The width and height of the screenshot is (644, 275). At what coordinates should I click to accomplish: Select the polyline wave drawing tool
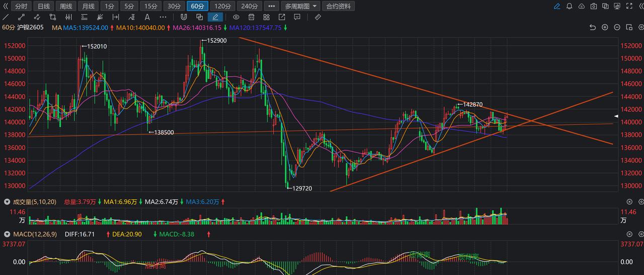[x=37, y=17]
